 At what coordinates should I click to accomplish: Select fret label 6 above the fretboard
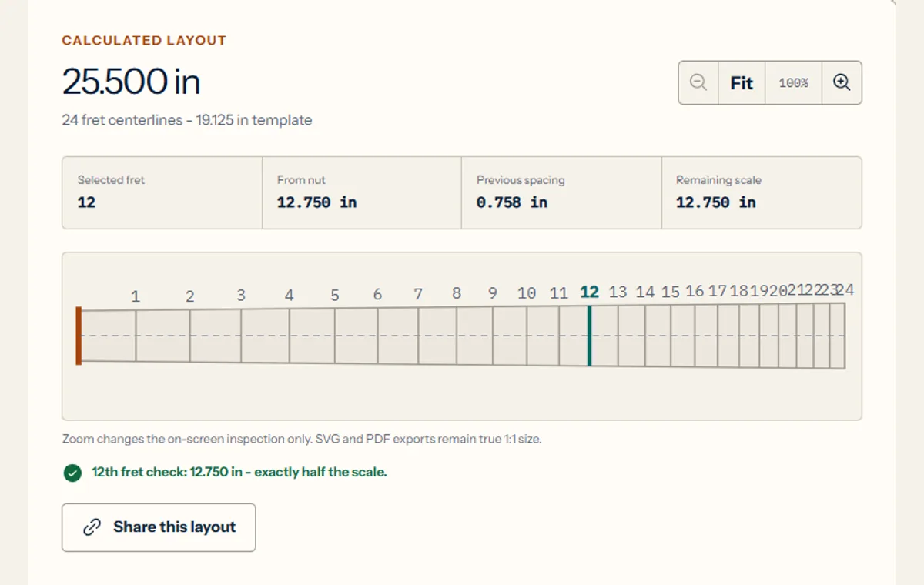[377, 295]
